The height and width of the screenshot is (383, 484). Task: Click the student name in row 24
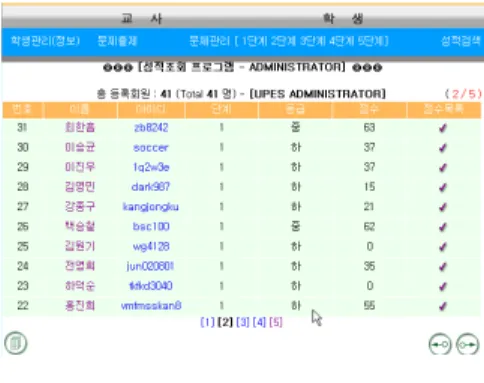click(x=80, y=266)
